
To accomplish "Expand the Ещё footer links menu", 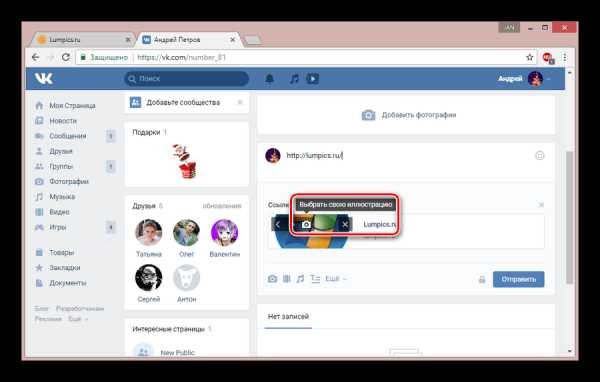I will 78,319.
